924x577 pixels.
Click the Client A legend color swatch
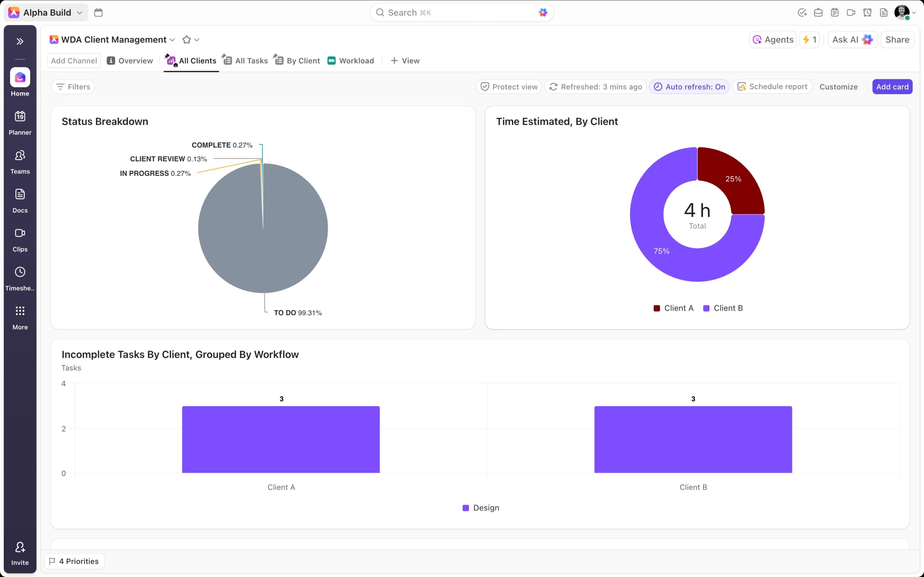[657, 308]
